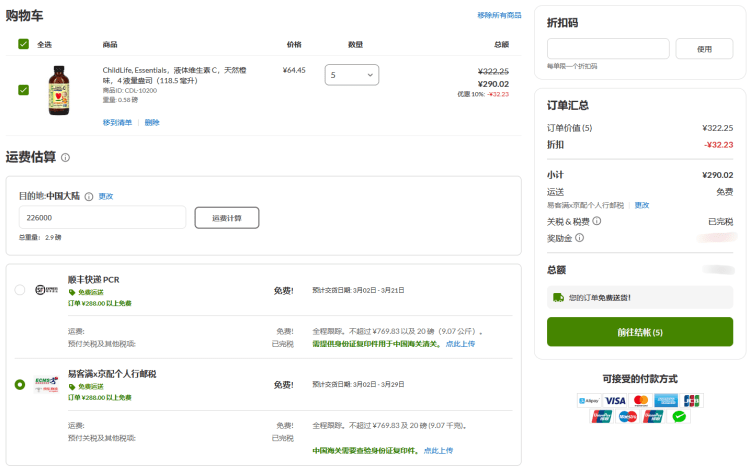The width and height of the screenshot is (750, 472).
Task: Focus the postal code field showing 226000
Action: [x=102, y=218]
